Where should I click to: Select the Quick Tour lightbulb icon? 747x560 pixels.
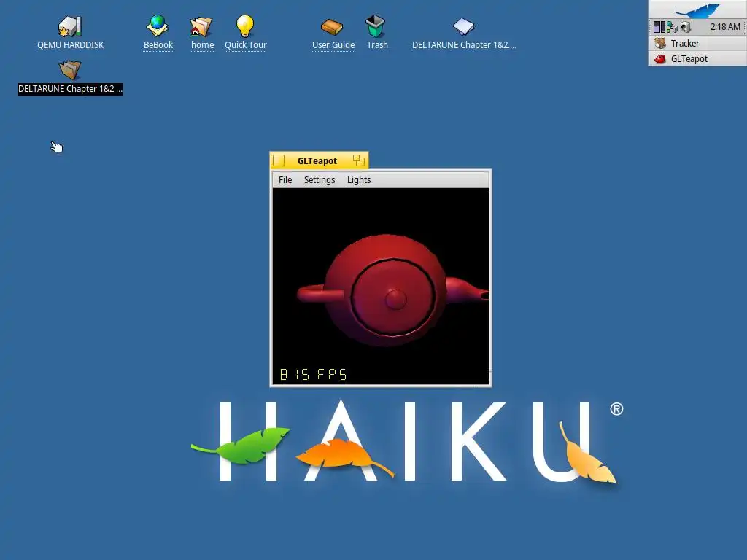click(x=245, y=26)
